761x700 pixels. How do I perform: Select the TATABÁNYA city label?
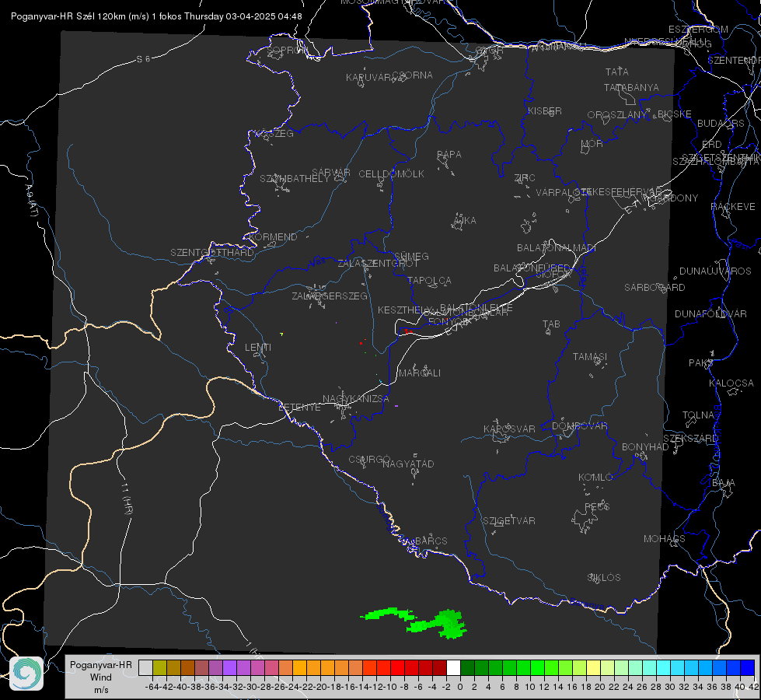coord(631,87)
